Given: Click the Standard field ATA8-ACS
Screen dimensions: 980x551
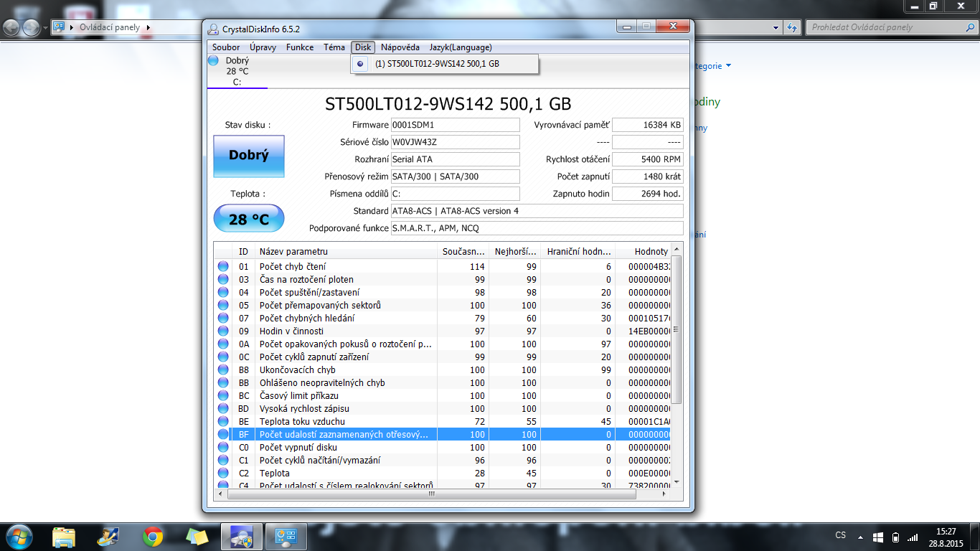Looking at the screenshot, I should tap(537, 211).
